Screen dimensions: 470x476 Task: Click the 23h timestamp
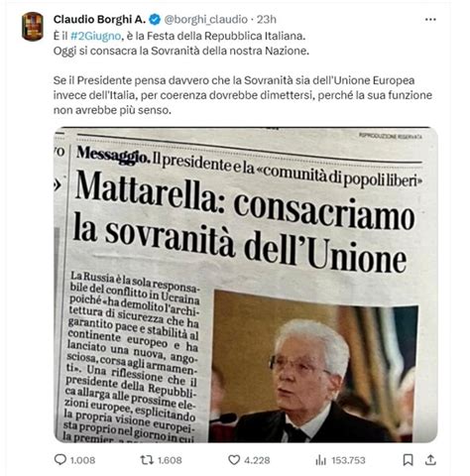(x=267, y=20)
